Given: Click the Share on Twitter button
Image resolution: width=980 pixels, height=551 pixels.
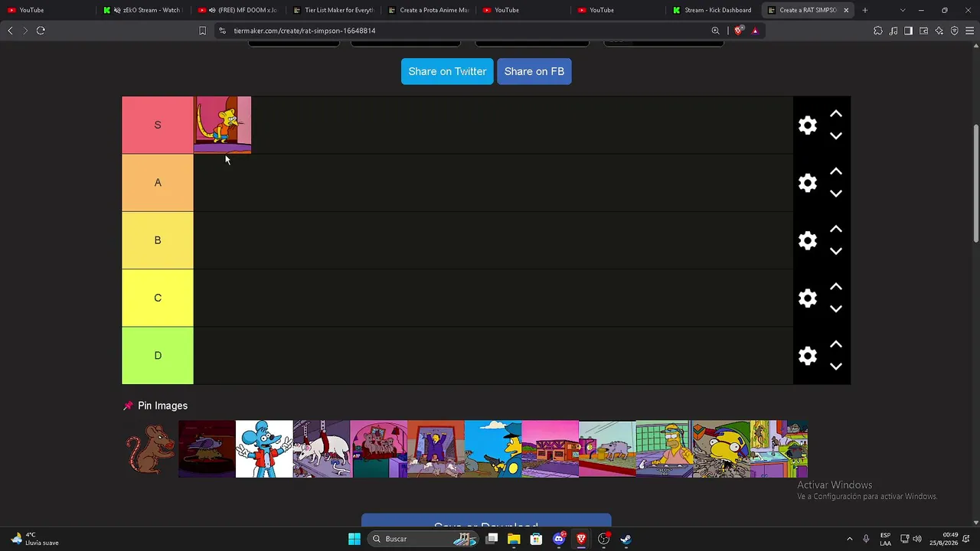Looking at the screenshot, I should click(447, 71).
